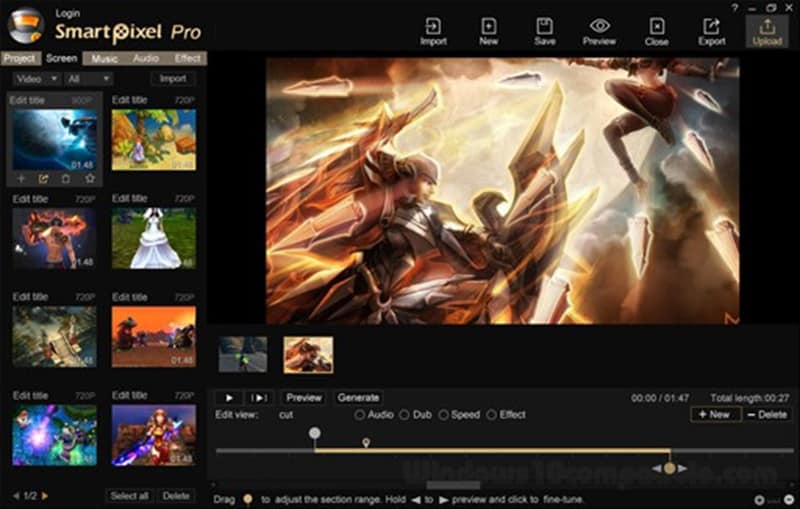The height and width of the screenshot is (509, 800).
Task: Click the '00:00 / 01:47' time readout
Action: (x=660, y=398)
